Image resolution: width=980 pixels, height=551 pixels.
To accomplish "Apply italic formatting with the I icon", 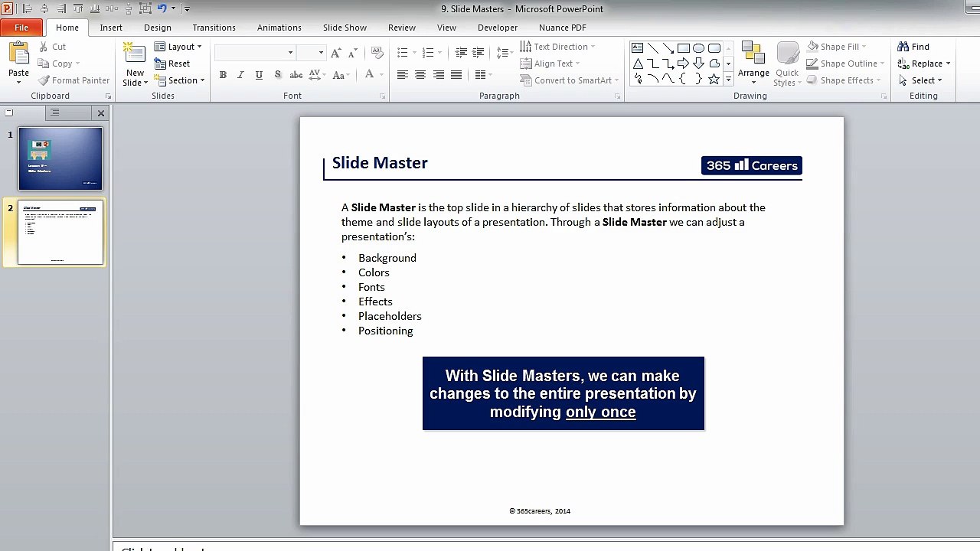I will [240, 75].
